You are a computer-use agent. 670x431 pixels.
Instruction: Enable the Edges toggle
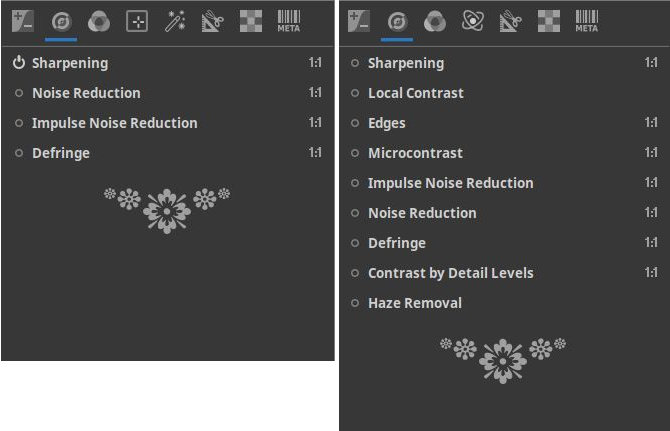355,123
